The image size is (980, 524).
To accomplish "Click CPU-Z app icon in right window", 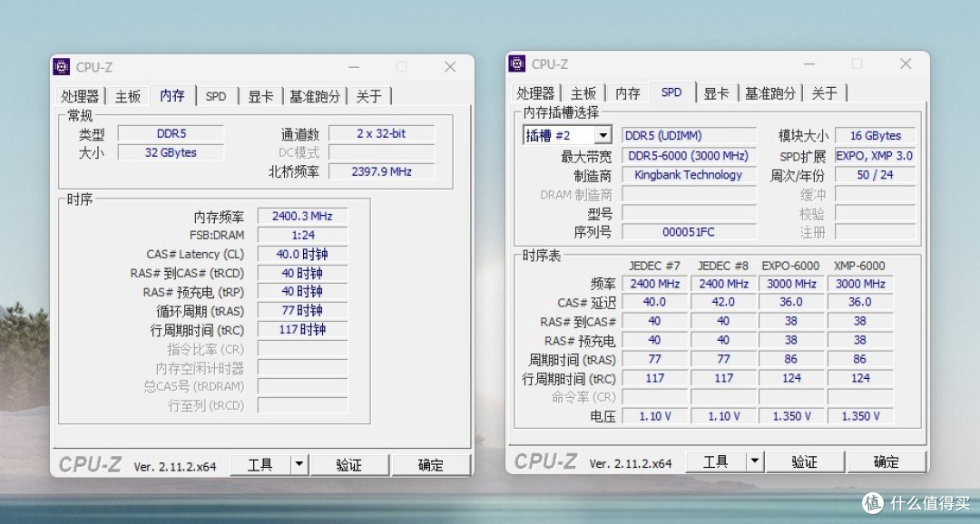I will (x=517, y=63).
